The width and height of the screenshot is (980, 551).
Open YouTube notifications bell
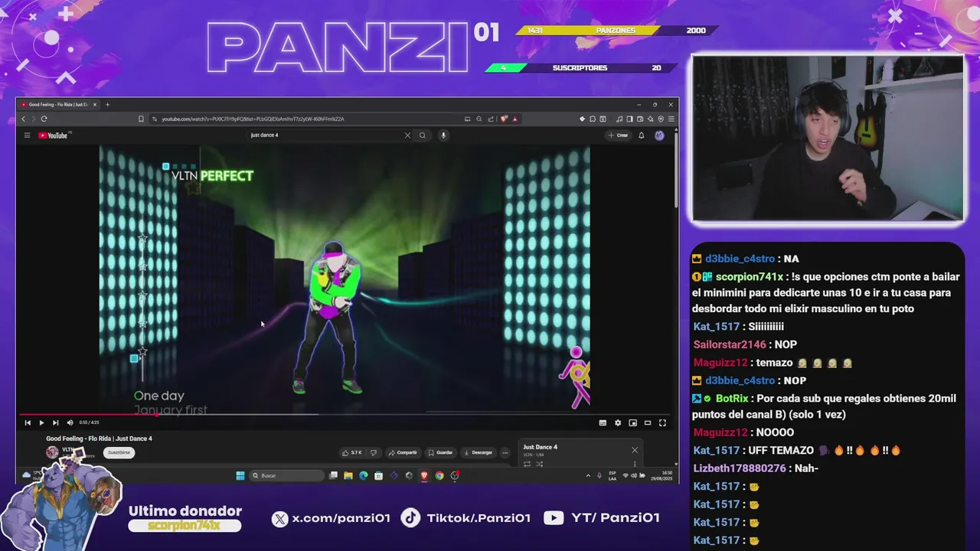tap(641, 135)
